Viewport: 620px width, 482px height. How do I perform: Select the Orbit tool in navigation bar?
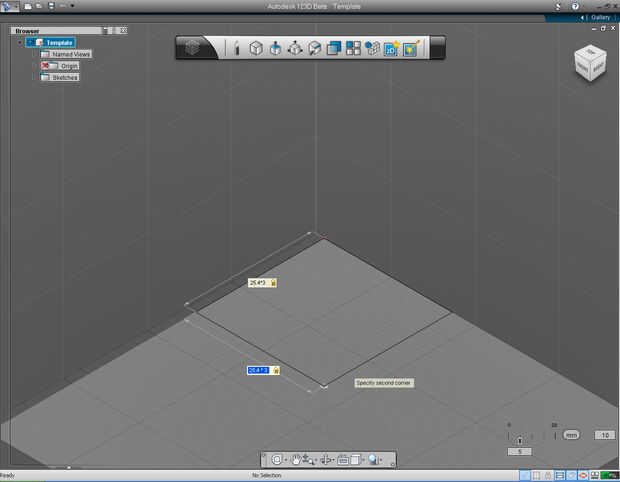(x=326, y=459)
